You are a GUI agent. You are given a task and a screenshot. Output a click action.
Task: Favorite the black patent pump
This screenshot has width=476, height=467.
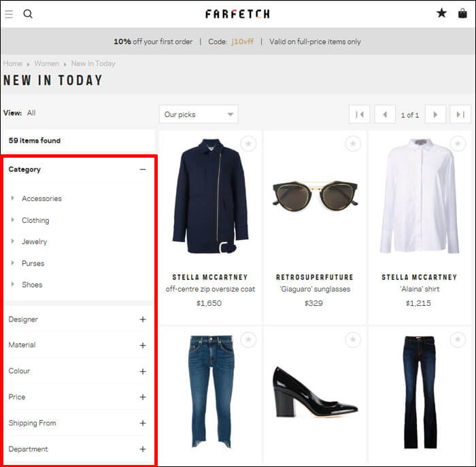(353, 340)
